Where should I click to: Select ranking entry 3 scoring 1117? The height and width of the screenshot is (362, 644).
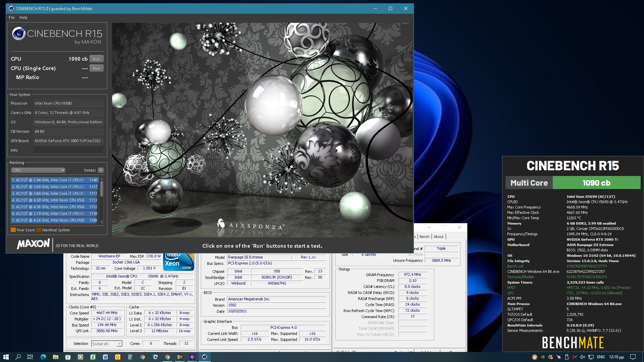click(55, 193)
